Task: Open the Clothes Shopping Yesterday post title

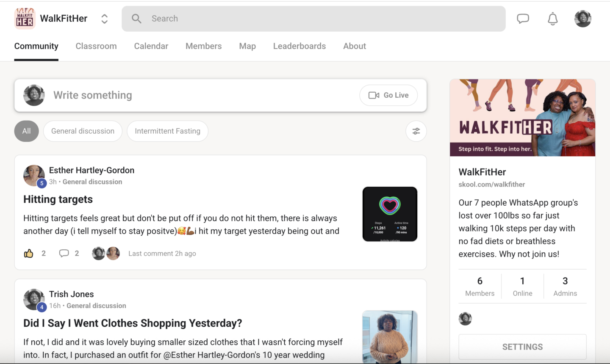Action: [x=133, y=323]
